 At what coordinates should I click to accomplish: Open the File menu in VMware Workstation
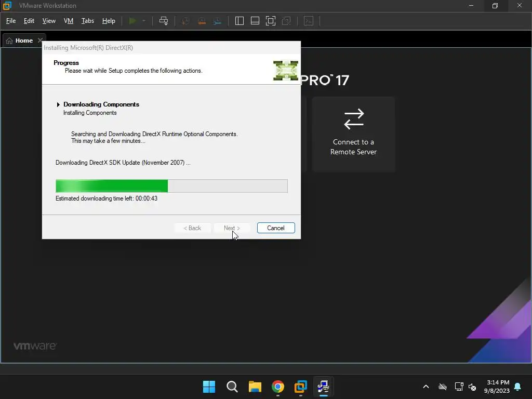pyautogui.click(x=11, y=21)
